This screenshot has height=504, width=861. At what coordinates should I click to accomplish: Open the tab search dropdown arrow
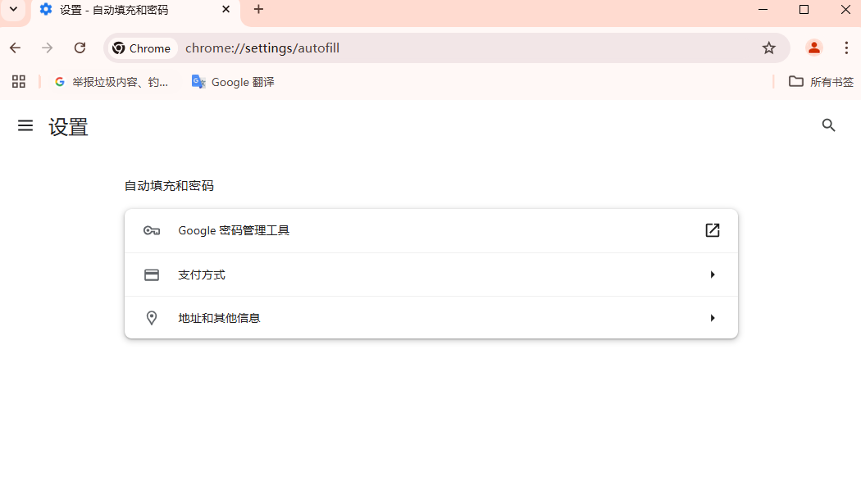(14, 9)
